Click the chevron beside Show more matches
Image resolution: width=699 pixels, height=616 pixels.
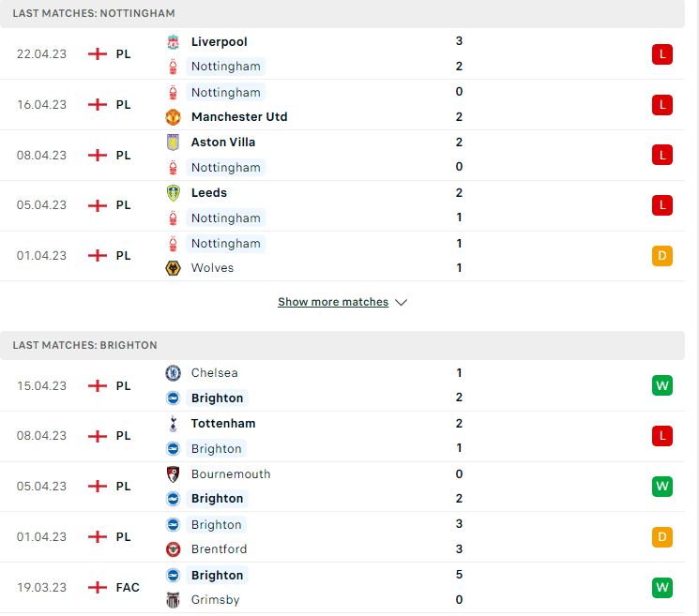[x=402, y=303]
